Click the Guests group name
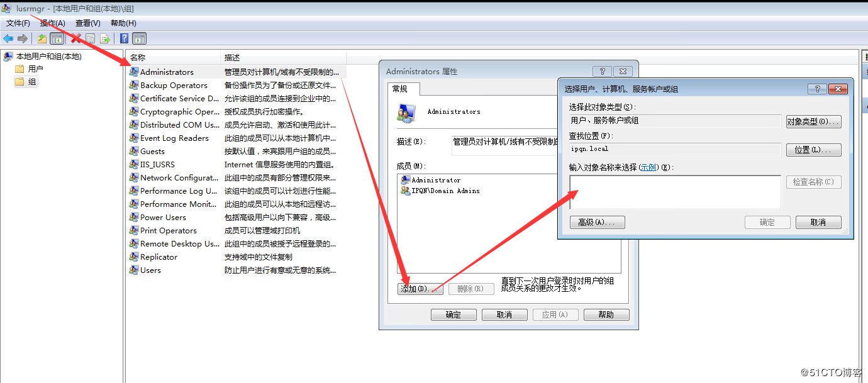Screen dimensions: 868x383 (x=152, y=151)
